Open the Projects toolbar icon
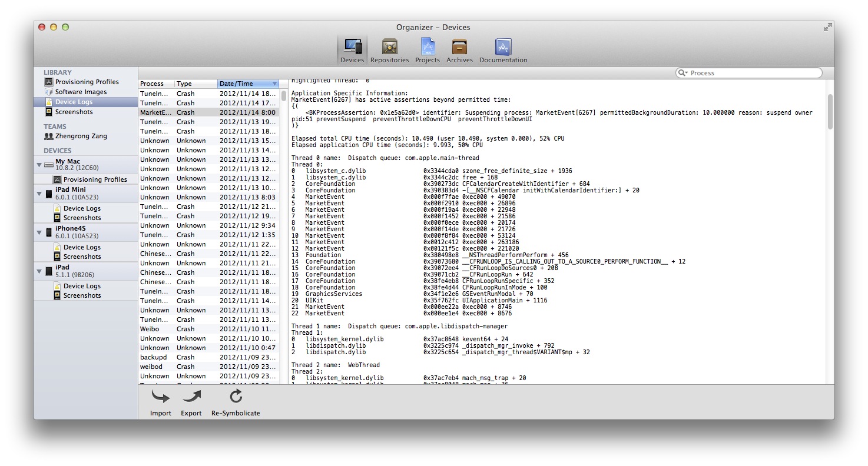The image size is (868, 466). (428, 50)
